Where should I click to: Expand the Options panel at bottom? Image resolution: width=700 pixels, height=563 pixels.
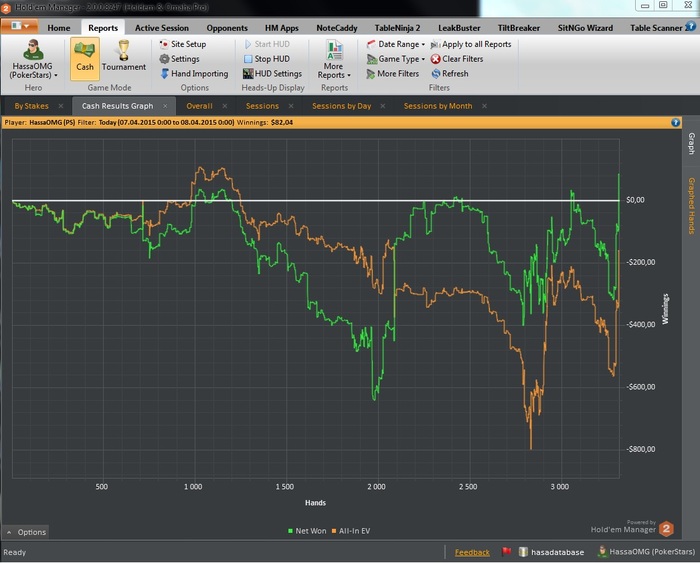26,532
